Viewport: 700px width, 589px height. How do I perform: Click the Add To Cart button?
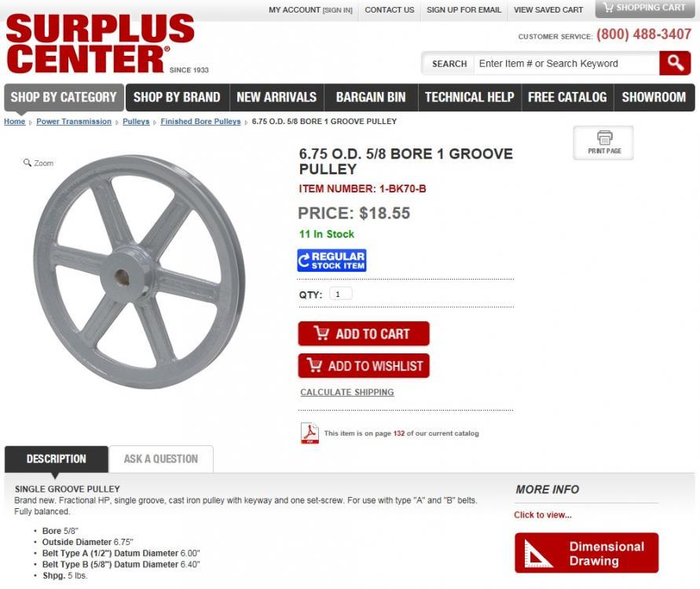364,334
